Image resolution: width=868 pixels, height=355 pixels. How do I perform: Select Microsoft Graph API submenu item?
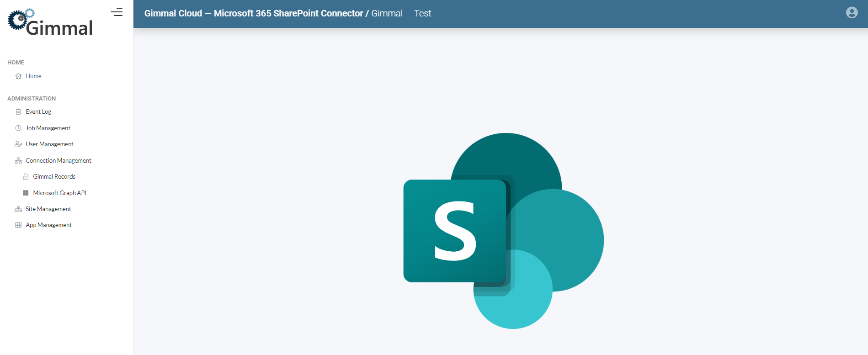[59, 193]
